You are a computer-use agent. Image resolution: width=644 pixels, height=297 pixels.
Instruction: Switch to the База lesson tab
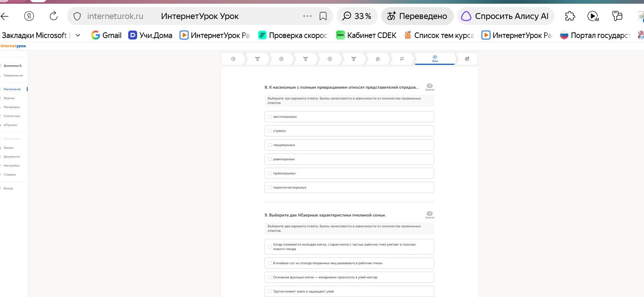tap(435, 59)
